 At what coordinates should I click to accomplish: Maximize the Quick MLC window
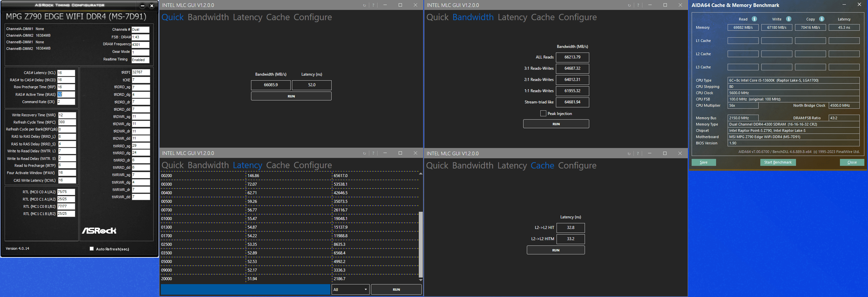pyautogui.click(x=400, y=5)
